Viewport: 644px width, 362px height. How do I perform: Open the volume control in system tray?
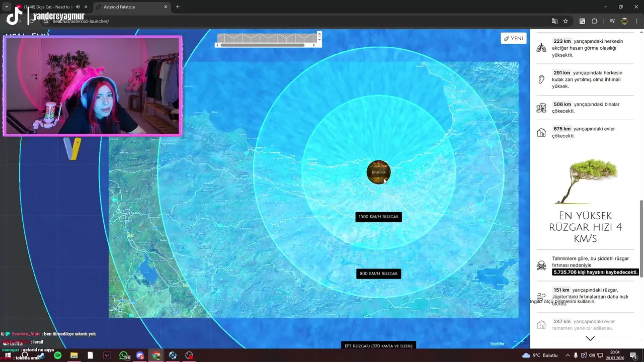(x=592, y=355)
